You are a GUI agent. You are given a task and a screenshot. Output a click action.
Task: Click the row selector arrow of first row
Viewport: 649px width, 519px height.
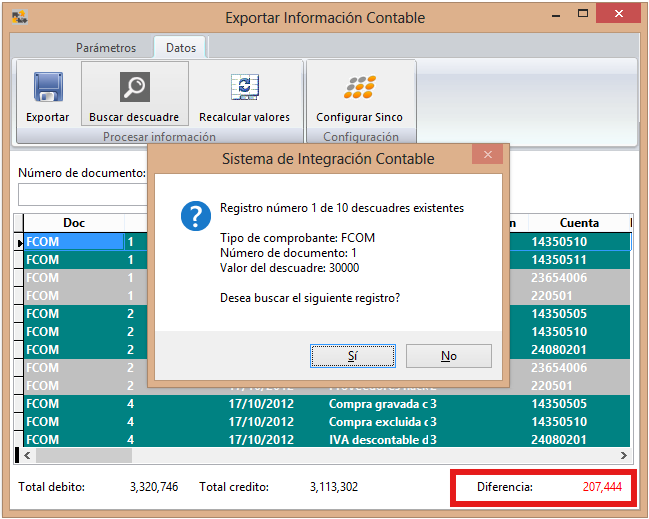pyautogui.click(x=19, y=242)
